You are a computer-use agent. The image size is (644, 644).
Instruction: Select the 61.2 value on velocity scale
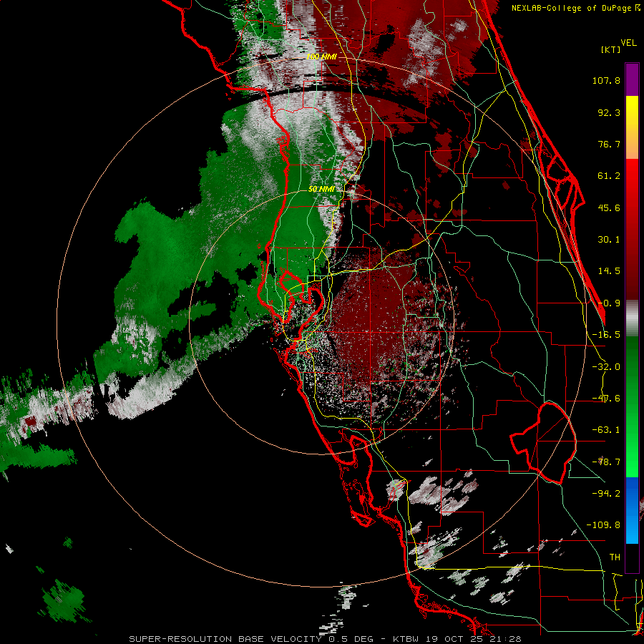coord(609,176)
